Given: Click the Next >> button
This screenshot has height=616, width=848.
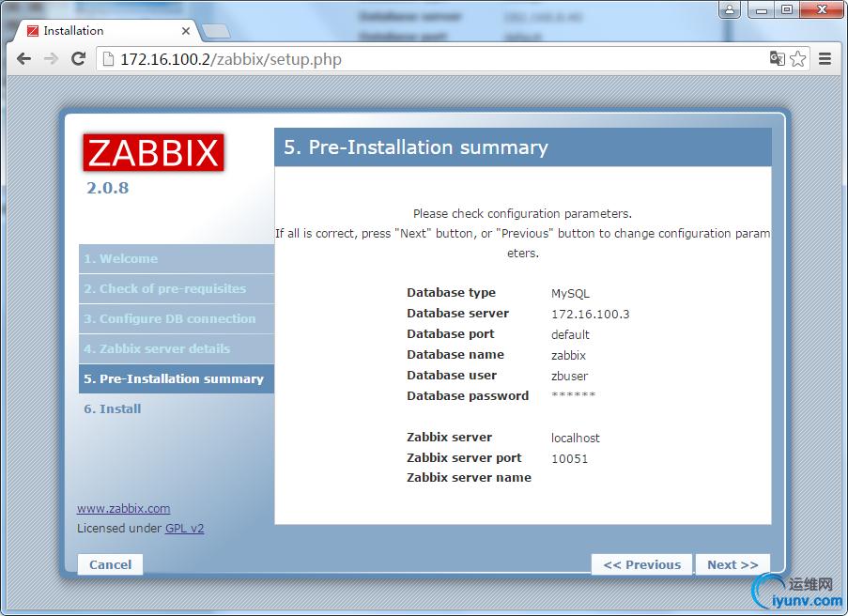Looking at the screenshot, I should (x=732, y=564).
